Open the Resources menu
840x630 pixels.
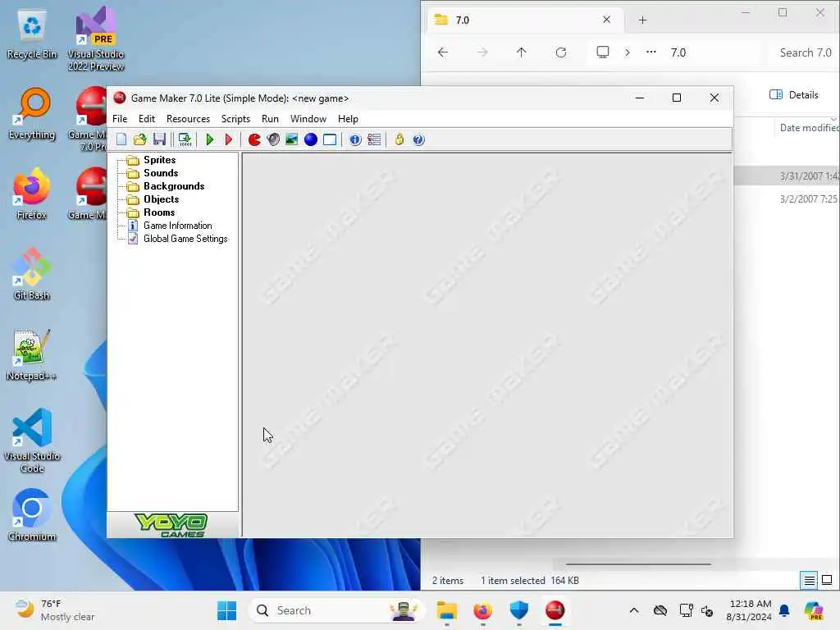[x=188, y=119]
